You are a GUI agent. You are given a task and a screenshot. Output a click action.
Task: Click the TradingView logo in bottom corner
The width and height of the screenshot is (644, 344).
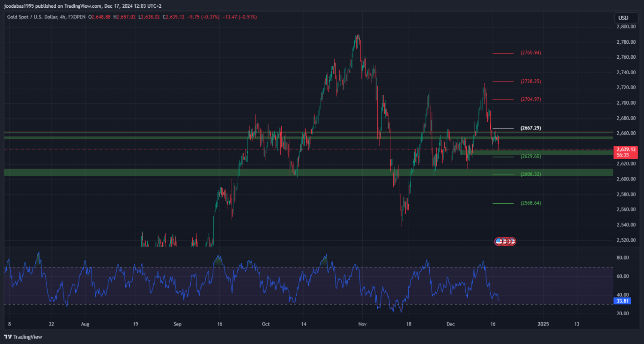pyautogui.click(x=23, y=337)
